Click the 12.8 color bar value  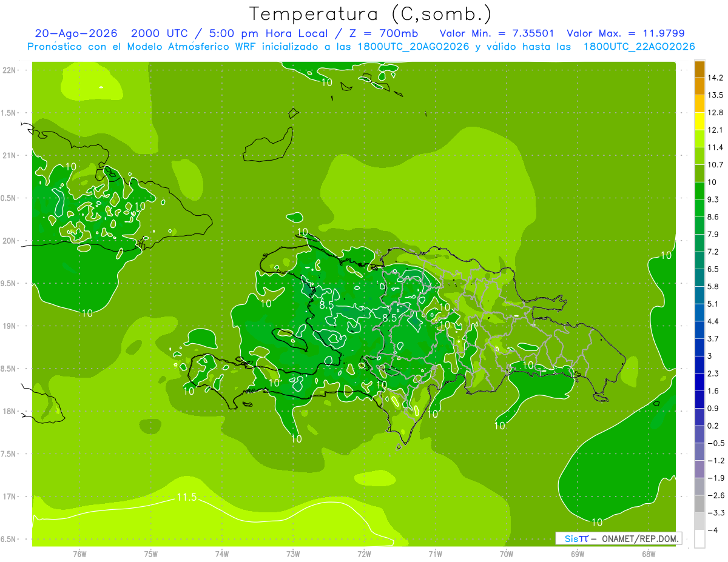pyautogui.click(x=715, y=113)
